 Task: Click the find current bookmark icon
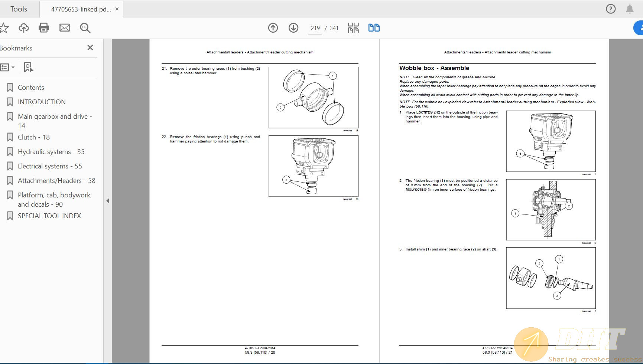point(28,68)
